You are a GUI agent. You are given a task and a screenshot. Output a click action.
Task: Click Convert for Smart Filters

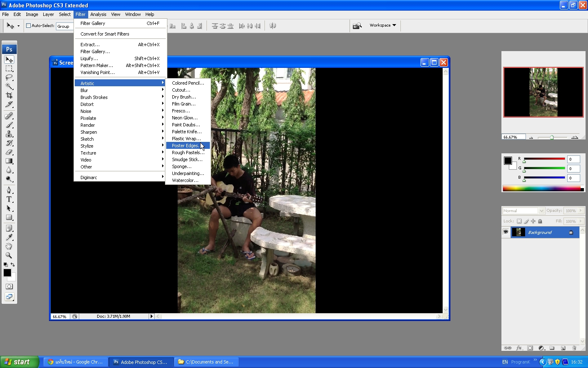[120, 34]
